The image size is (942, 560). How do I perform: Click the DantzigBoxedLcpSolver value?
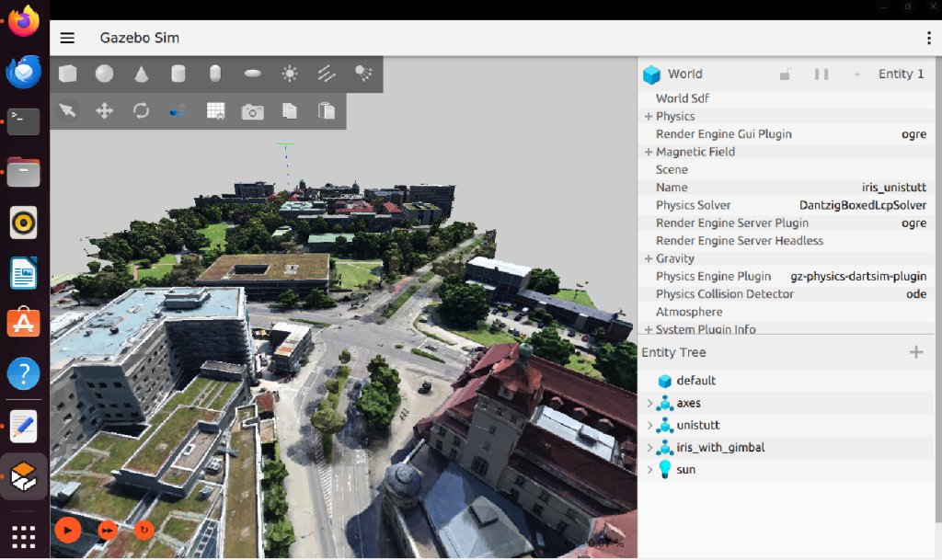tap(863, 205)
